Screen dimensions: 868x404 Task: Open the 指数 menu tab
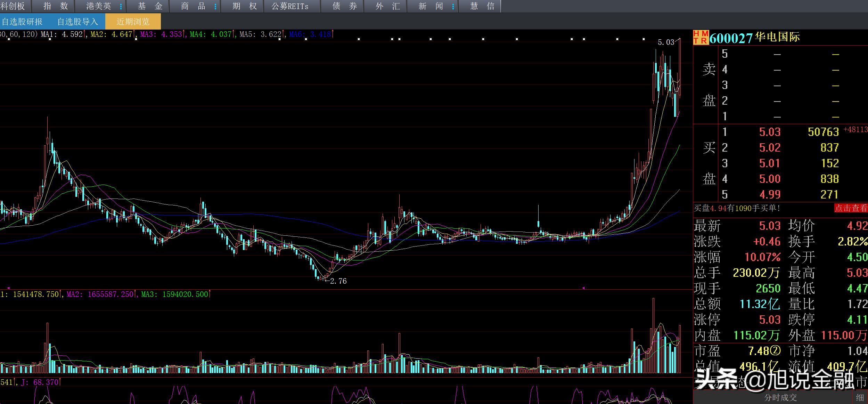[56, 6]
